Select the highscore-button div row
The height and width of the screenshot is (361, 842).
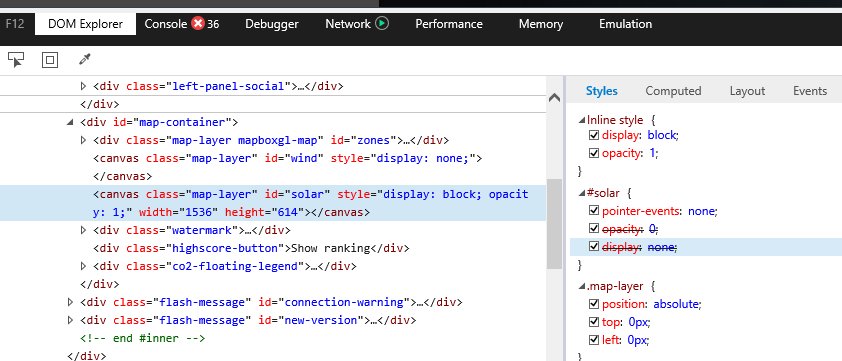pos(273,248)
